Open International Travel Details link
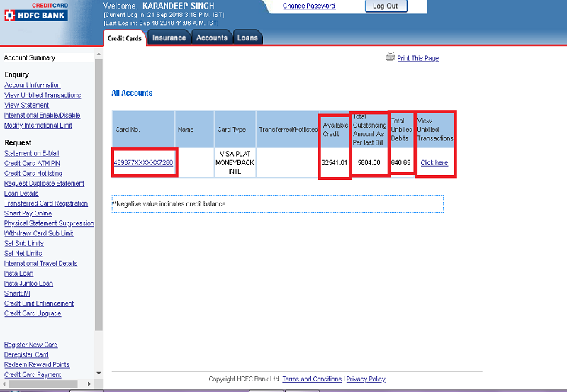Viewport: 567px width, 392px height. (41, 263)
